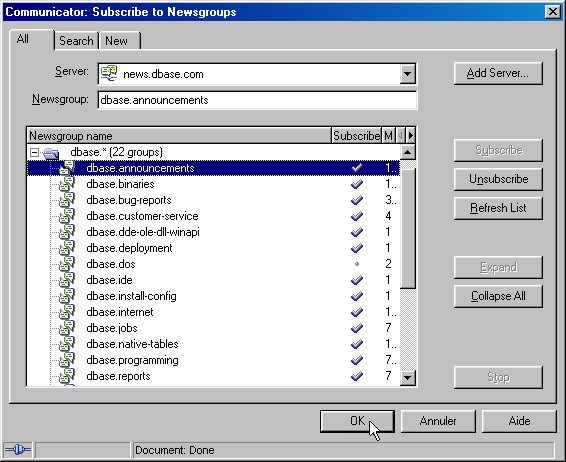Image resolution: width=566 pixels, height=462 pixels.
Task: Click the Add Server button
Action: [498, 73]
